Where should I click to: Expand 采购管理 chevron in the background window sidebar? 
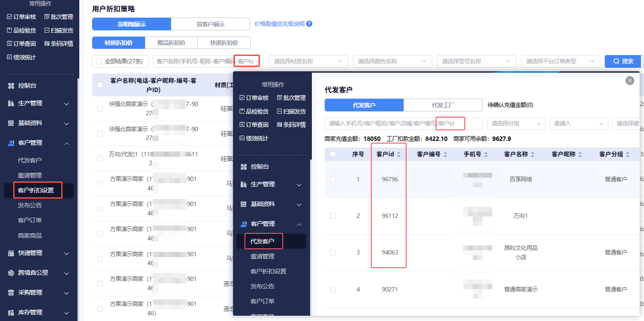67,292
